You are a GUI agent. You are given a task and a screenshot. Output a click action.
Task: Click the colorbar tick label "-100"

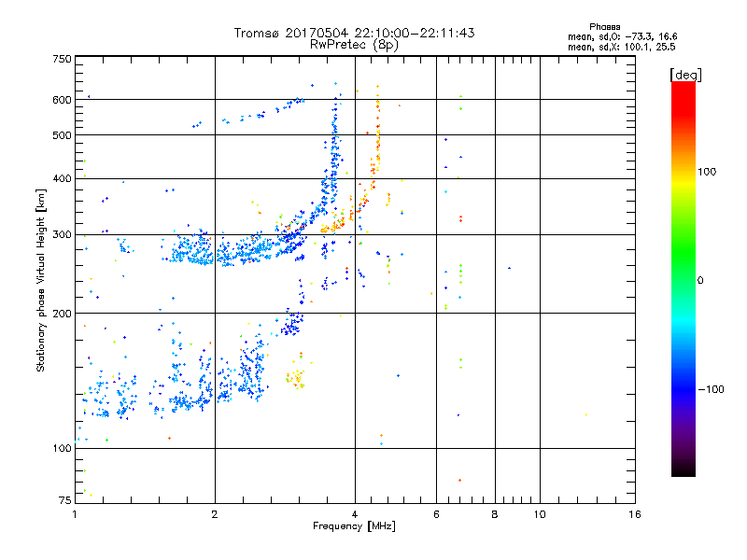tap(711, 389)
